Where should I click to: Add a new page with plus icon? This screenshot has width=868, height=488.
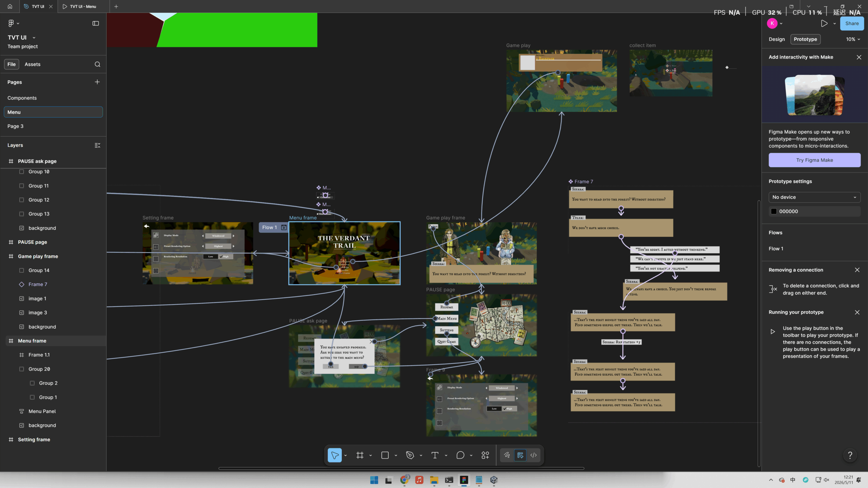pyautogui.click(x=97, y=82)
